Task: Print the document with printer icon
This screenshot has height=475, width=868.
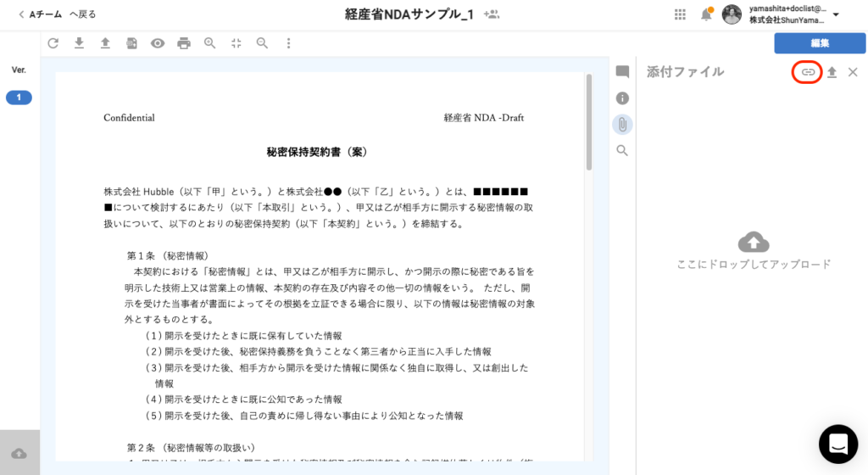Action: point(184,43)
